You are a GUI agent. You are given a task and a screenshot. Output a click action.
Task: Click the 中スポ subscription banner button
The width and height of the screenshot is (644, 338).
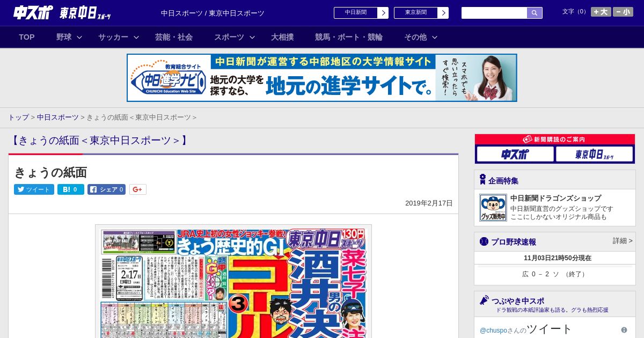(515, 155)
